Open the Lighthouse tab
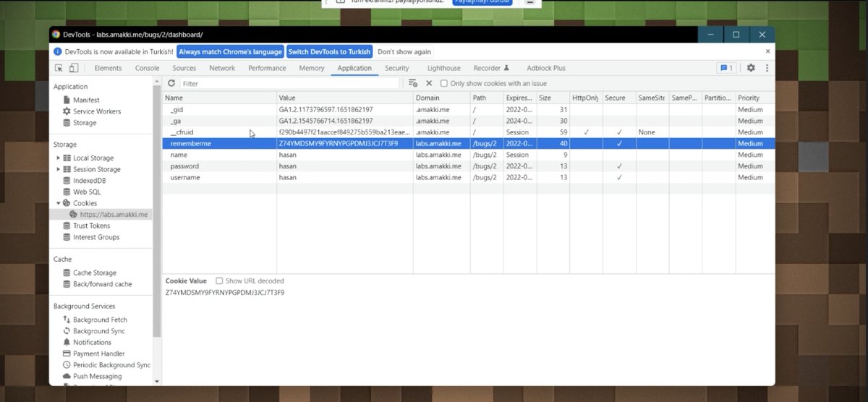The height and width of the screenshot is (402, 868). pos(443,68)
